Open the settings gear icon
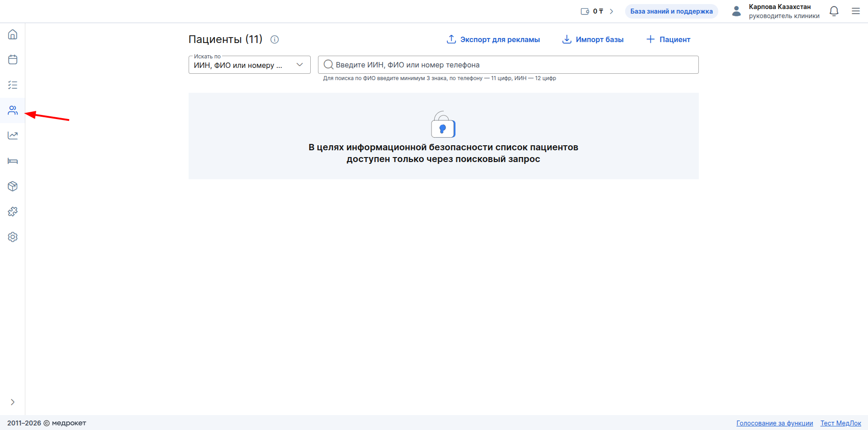 click(13, 237)
